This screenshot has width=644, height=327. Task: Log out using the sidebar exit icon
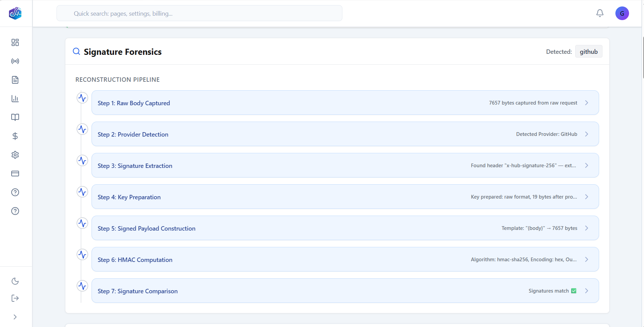[x=15, y=298]
